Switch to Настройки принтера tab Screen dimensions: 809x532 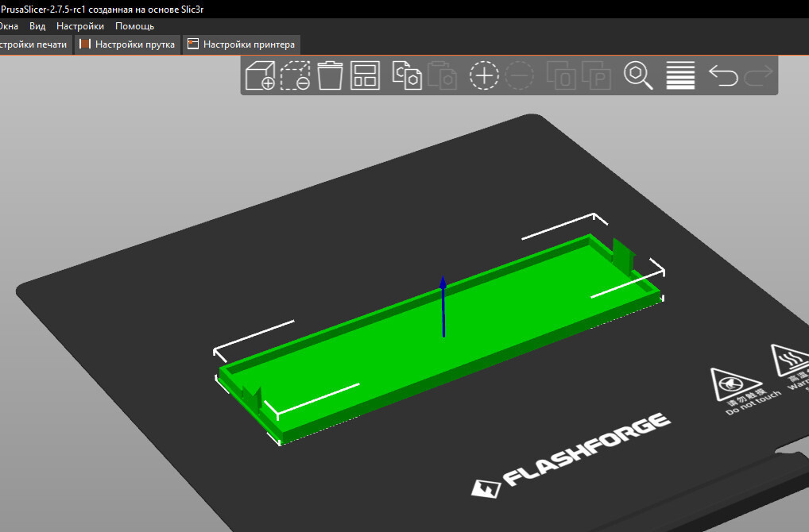tap(242, 44)
